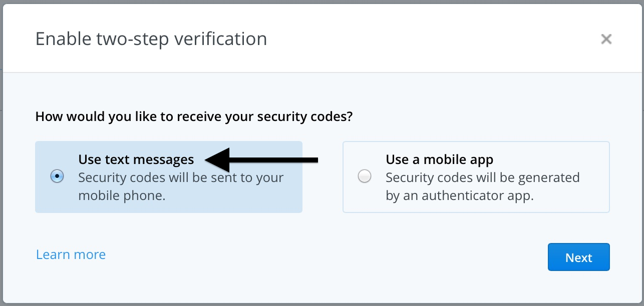
Task: Click the arrowhead tip of the black arrow
Action: [x=208, y=160]
